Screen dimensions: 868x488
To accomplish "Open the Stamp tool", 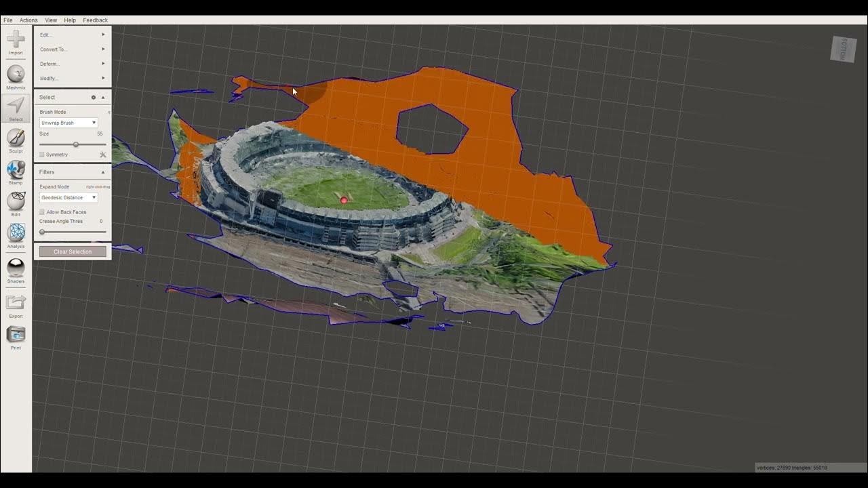I will tap(16, 172).
